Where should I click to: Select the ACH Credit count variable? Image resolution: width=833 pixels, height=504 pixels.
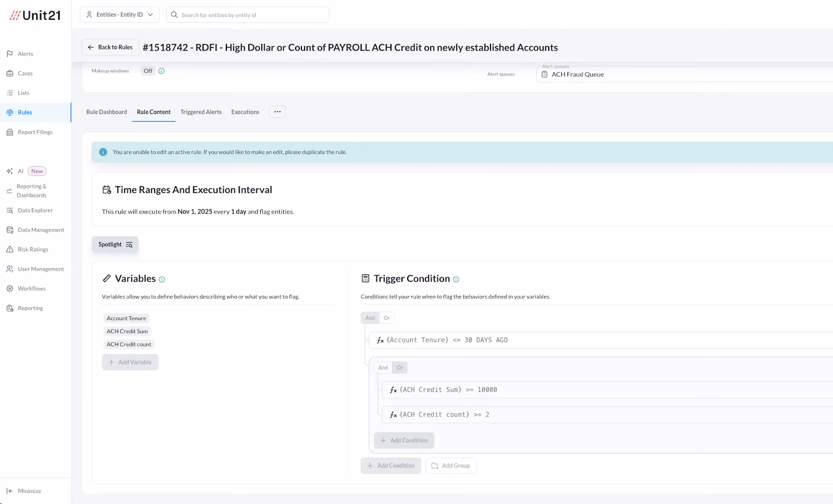(x=129, y=344)
